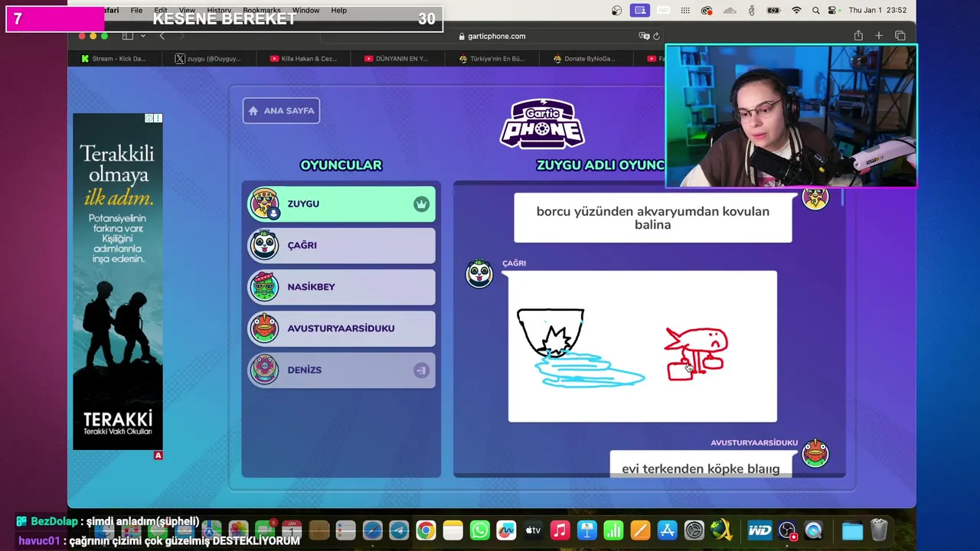Screen dimensions: 980x551
Task: Click ÇAĞRI's panda avatar beside the drawing
Action: point(479,273)
